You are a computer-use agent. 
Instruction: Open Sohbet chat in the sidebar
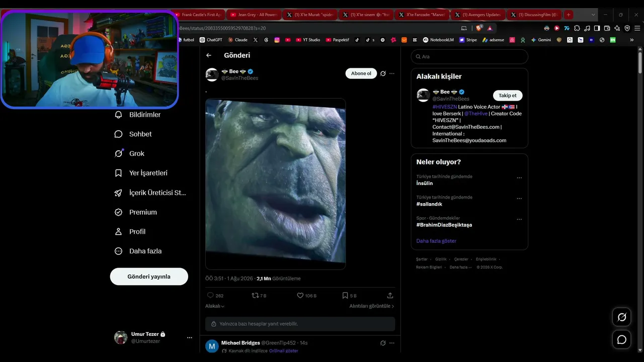[133, 134]
